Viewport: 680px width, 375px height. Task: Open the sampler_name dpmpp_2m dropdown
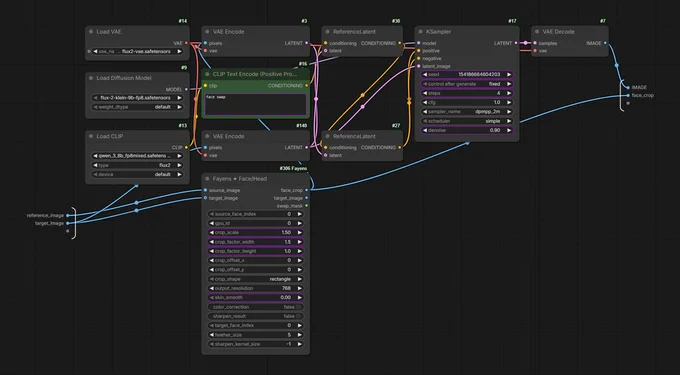pyautogui.click(x=467, y=111)
